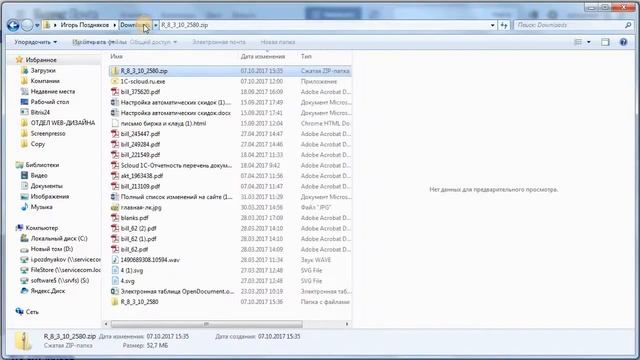
Task: Click the Избранное star icon
Action: 19,60
